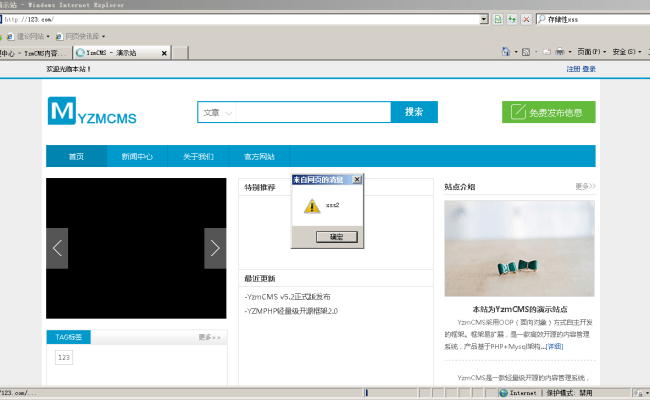
Task: Click the green refresh arrows icon
Action: [x=512, y=19]
